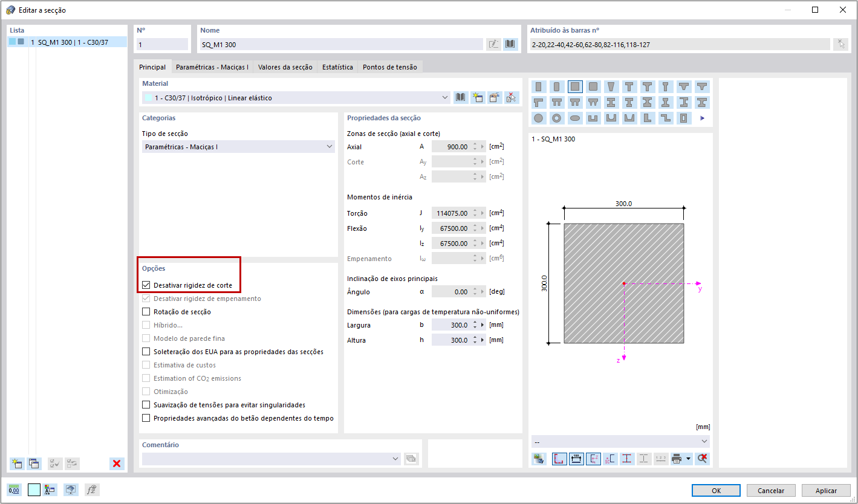Image resolution: width=858 pixels, height=504 pixels.
Task: Select the solid square section shape icon
Action: [x=575, y=86]
